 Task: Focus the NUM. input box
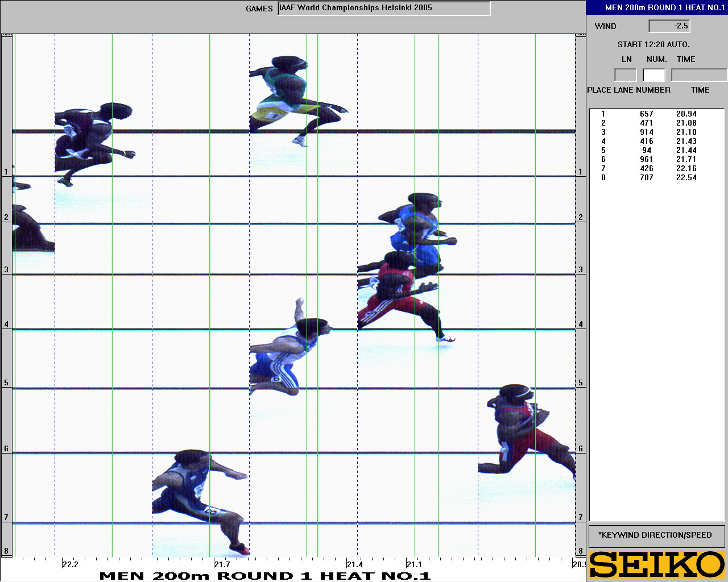point(654,75)
